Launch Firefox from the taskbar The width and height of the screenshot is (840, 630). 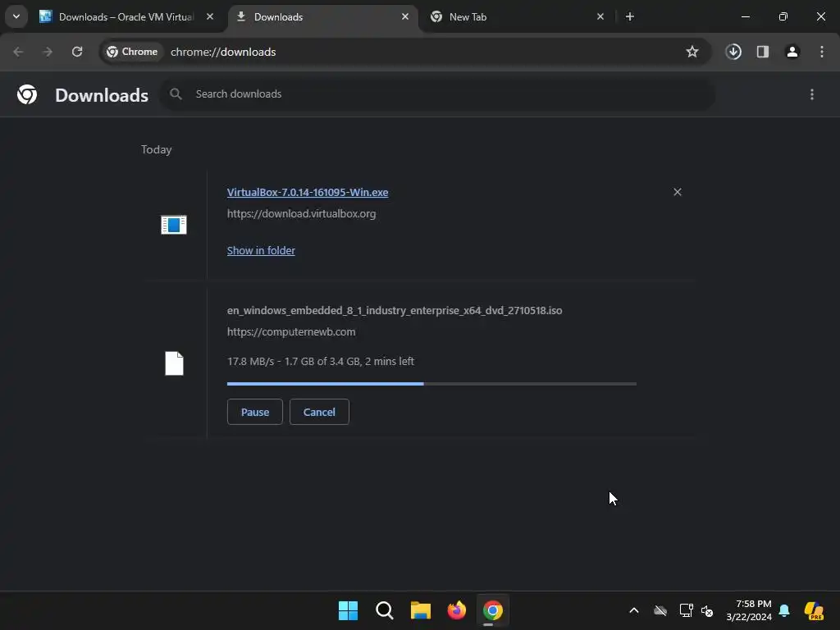point(457,610)
